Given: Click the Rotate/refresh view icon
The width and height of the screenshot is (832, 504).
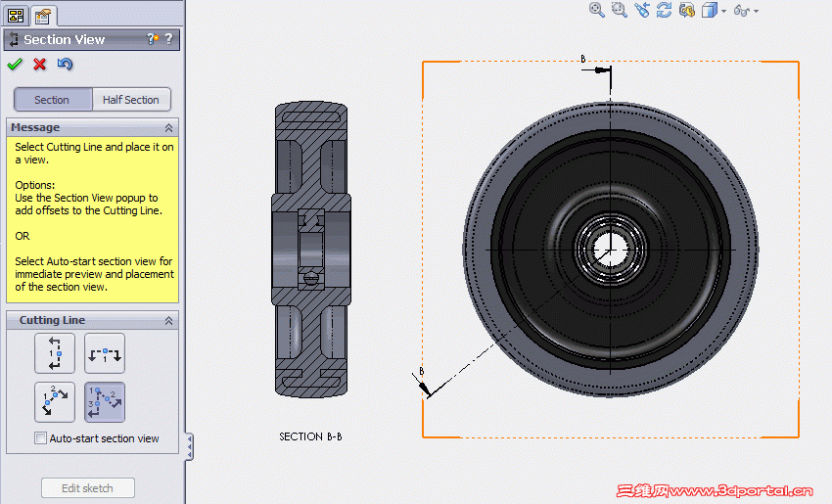Looking at the screenshot, I should tap(664, 10).
